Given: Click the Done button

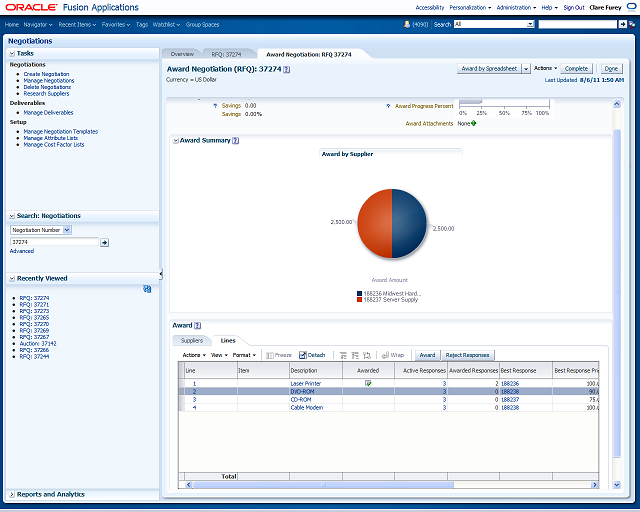Looking at the screenshot, I should pos(611,69).
